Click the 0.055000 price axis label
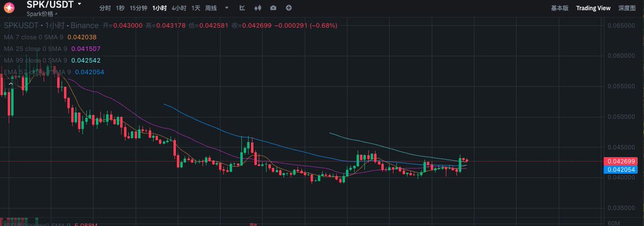This screenshot has width=644, height=226. [x=620, y=86]
